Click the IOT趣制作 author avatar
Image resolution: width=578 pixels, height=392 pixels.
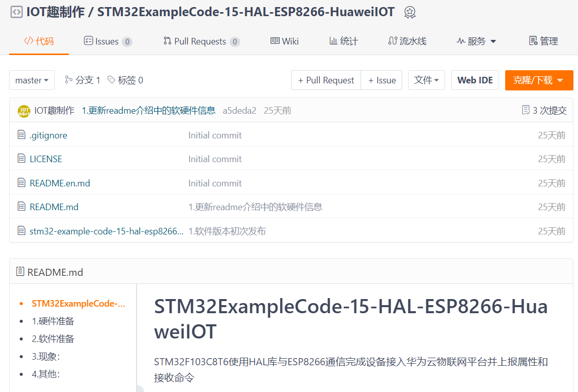pos(24,111)
